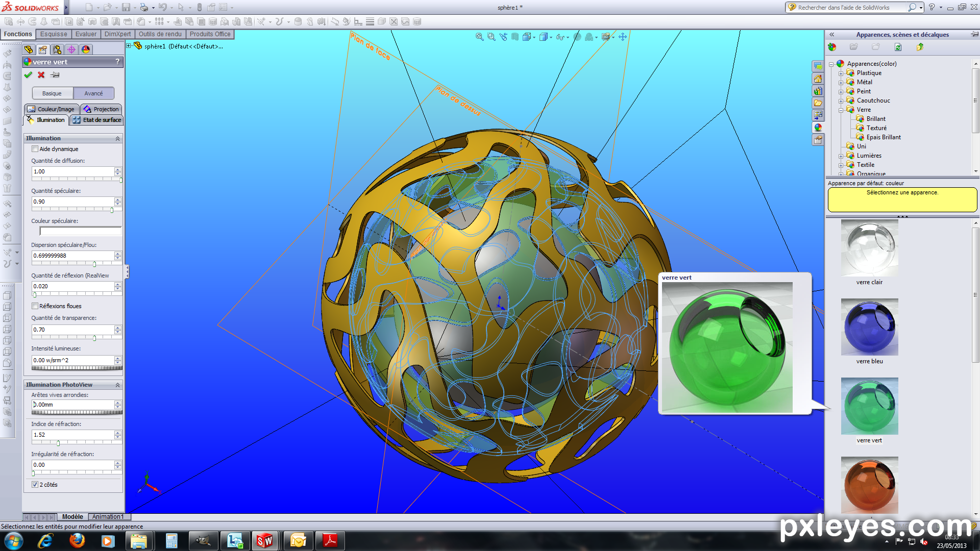Collapse the Appearances pane with double chevron
The height and width of the screenshot is (551, 980).
832,35
